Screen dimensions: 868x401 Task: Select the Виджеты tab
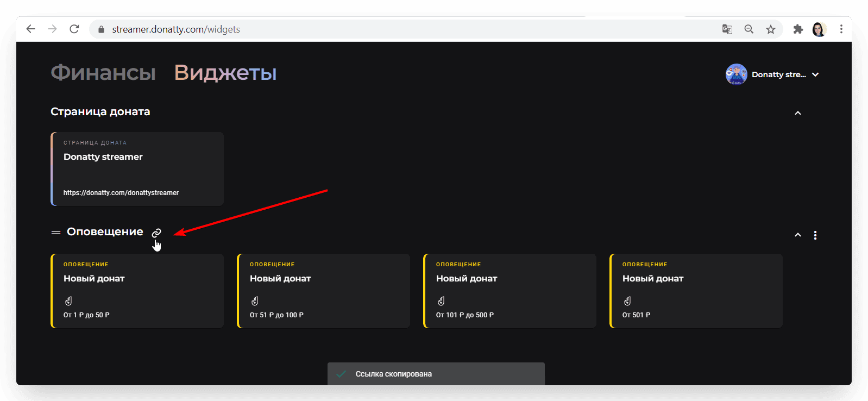225,73
